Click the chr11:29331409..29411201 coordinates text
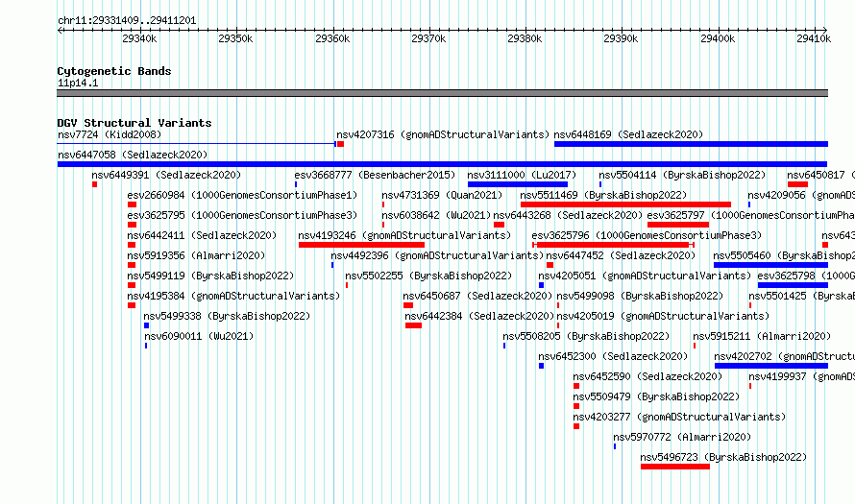The image size is (855, 504). [x=127, y=21]
